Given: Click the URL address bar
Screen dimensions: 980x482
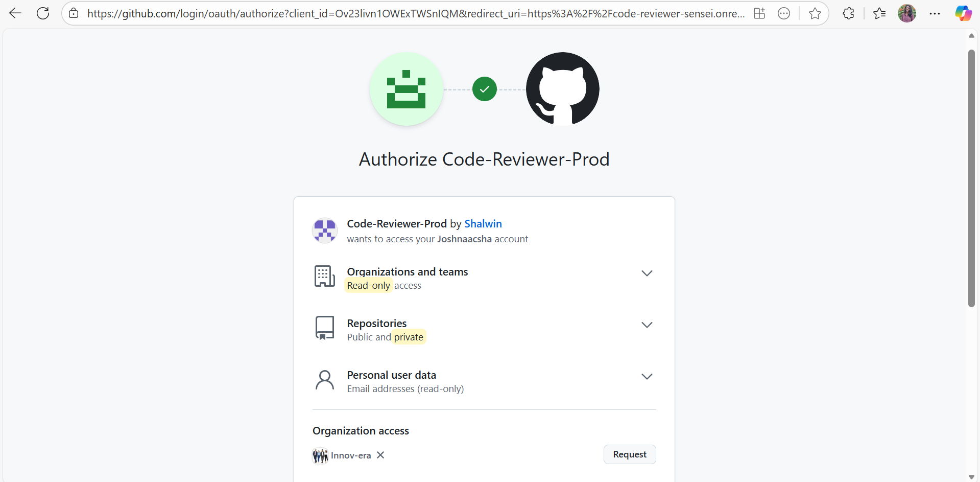Looking at the screenshot, I should [415, 13].
